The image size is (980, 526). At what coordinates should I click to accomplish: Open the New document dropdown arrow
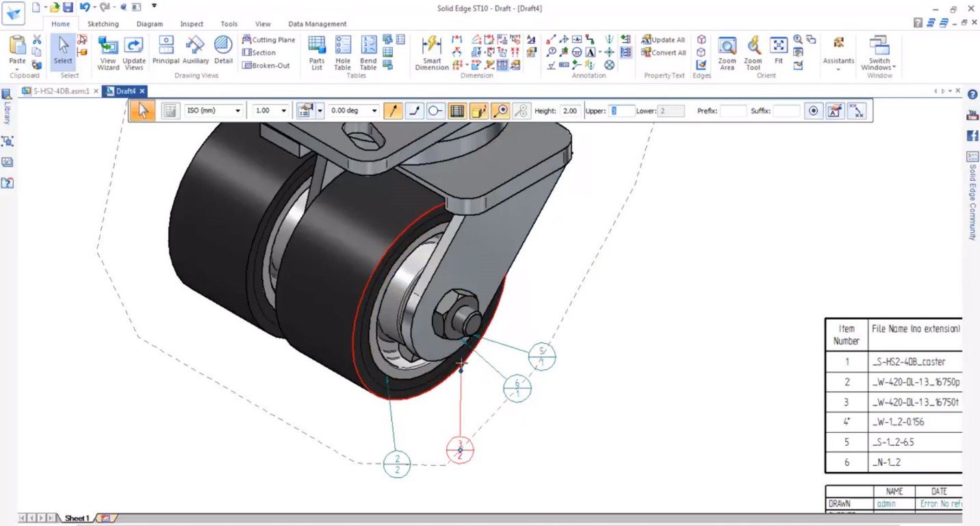(47, 7)
